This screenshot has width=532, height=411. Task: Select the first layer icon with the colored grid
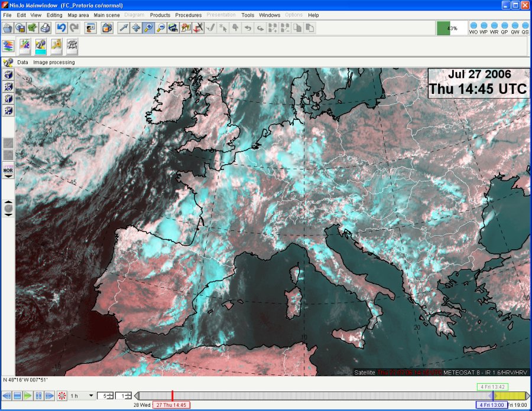[x=25, y=46]
